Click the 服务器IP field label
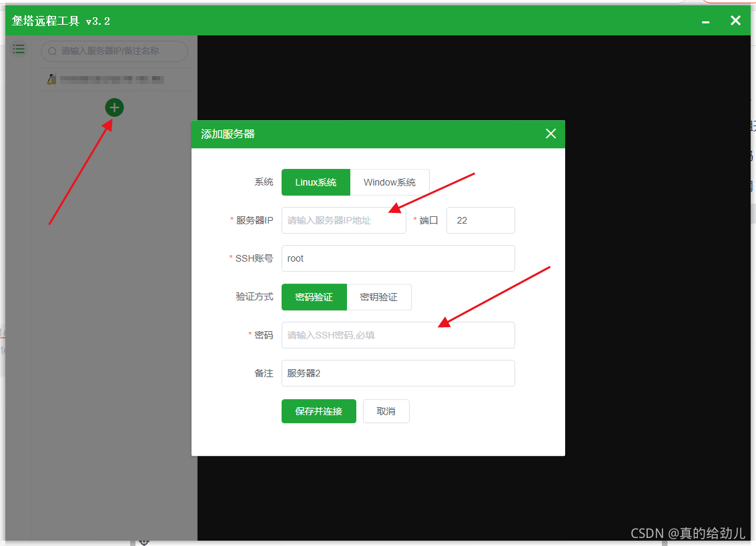 click(x=255, y=220)
